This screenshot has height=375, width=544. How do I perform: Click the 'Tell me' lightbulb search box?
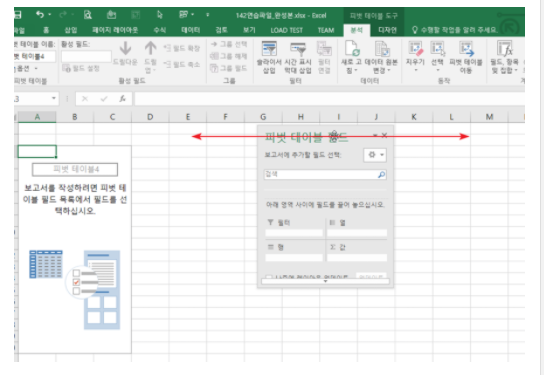pyautogui.click(x=454, y=30)
